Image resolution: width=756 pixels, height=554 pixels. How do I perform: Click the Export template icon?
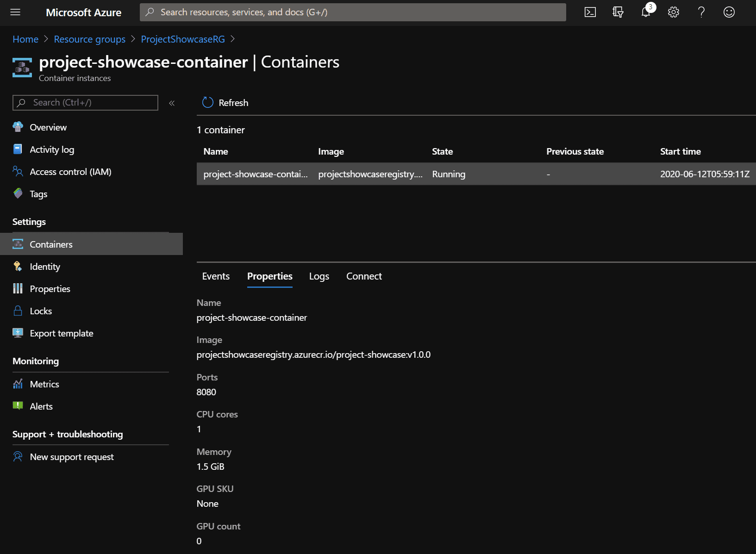pyautogui.click(x=18, y=333)
